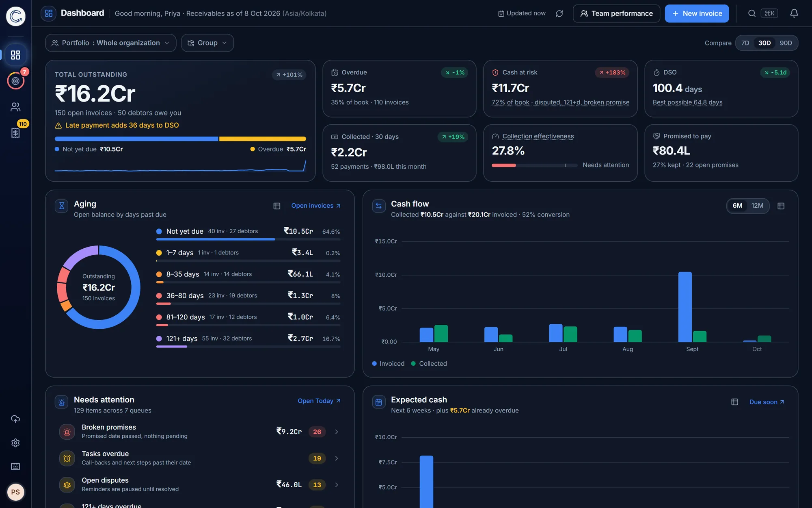Switch Expected cash panel to table view icon
Image resolution: width=812 pixels, height=508 pixels.
pyautogui.click(x=734, y=402)
